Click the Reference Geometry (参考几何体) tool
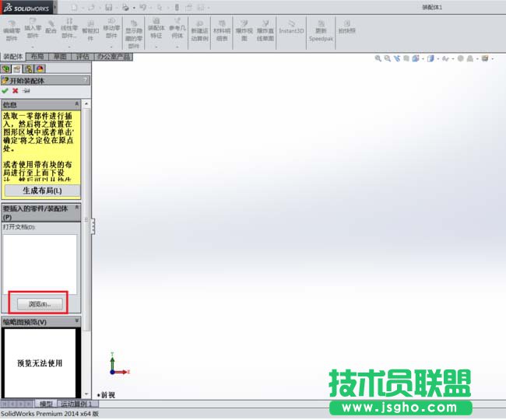Image resolution: width=506 pixels, height=420 pixels. pos(177,28)
